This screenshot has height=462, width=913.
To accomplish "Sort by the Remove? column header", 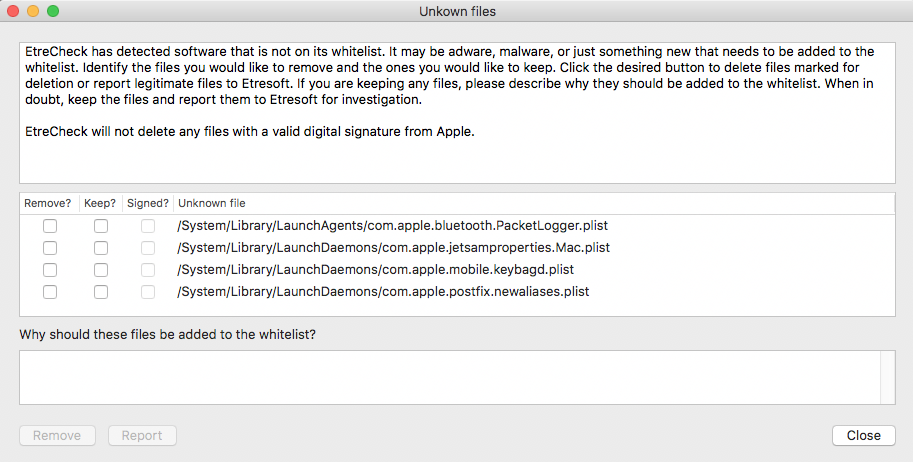I will pyautogui.click(x=48, y=203).
